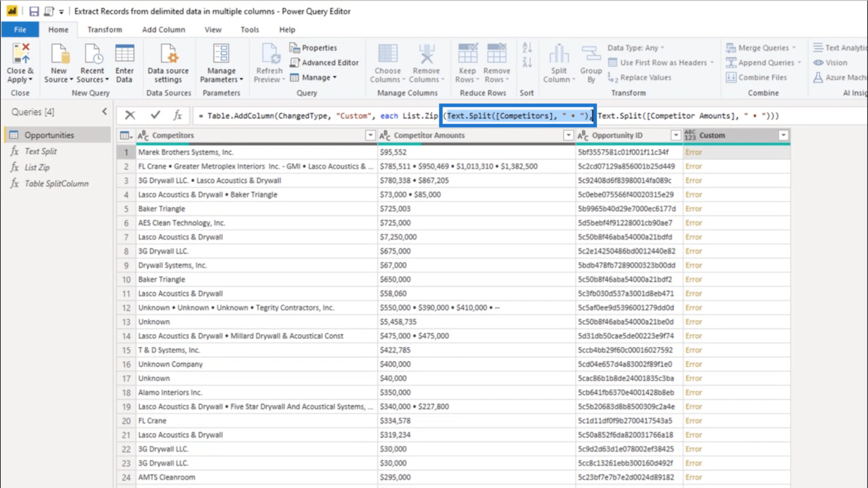Click inside the formula bar text
Image resolution: width=868 pixels, height=488 pixels.
[x=488, y=116]
